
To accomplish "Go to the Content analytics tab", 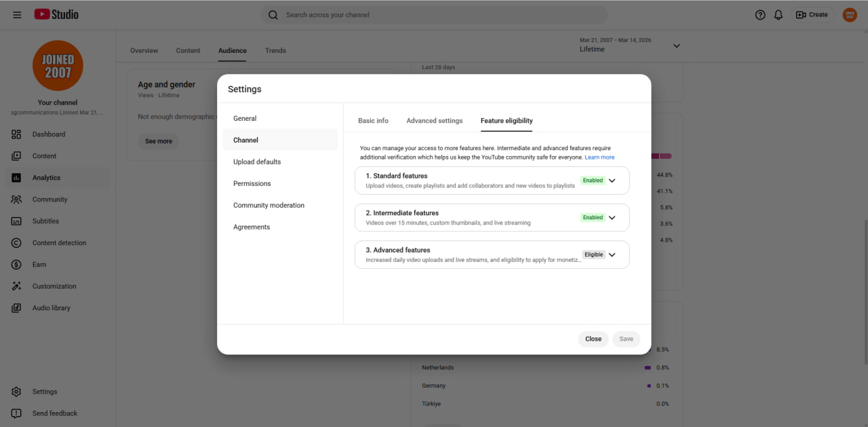I will [x=188, y=50].
